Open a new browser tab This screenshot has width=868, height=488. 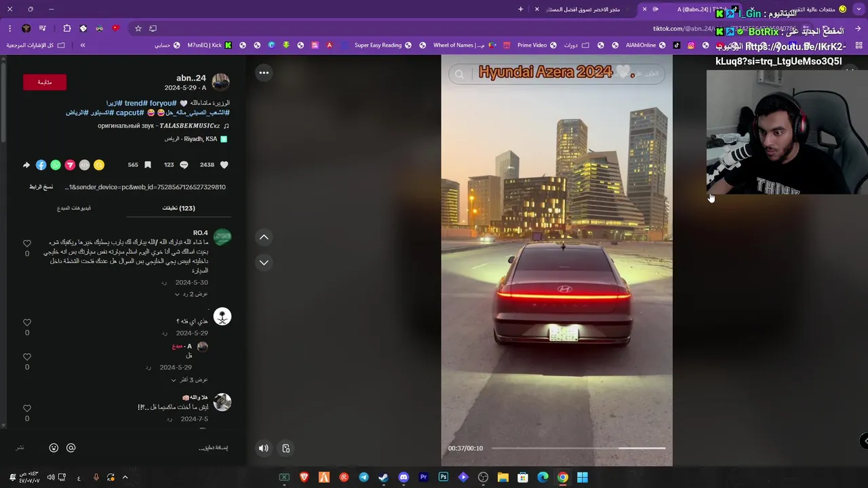521,9
